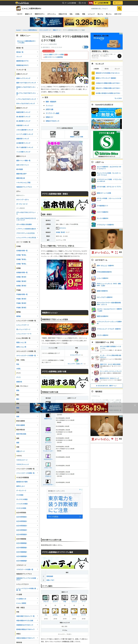This screenshot has width=138, height=644.
Task: Click into the 攻略情報を探してみよう search field
Action: 103,8
